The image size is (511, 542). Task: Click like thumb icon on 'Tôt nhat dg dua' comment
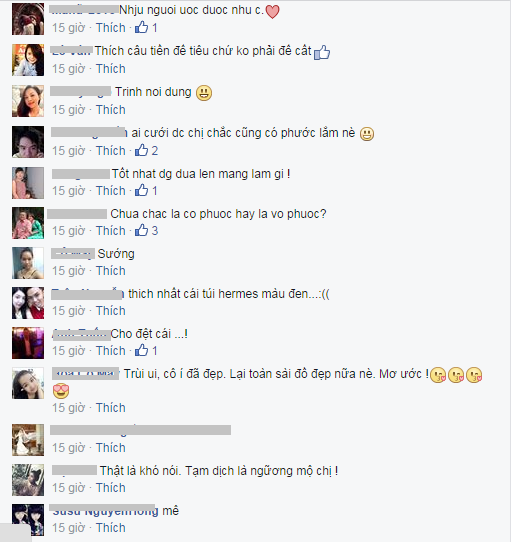click(x=141, y=190)
